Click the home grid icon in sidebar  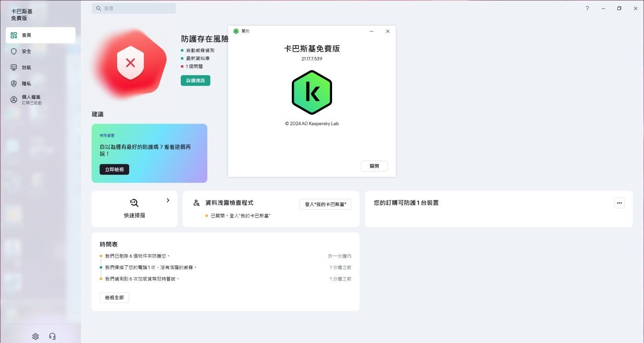[14, 35]
